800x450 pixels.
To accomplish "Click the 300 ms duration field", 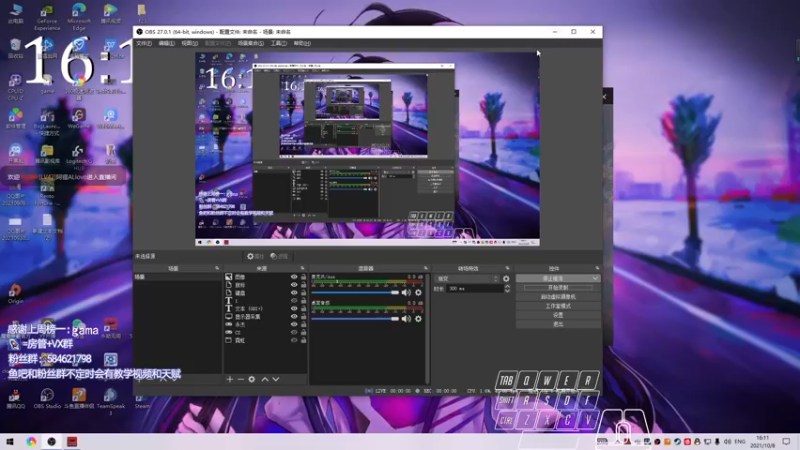I will click(x=475, y=289).
